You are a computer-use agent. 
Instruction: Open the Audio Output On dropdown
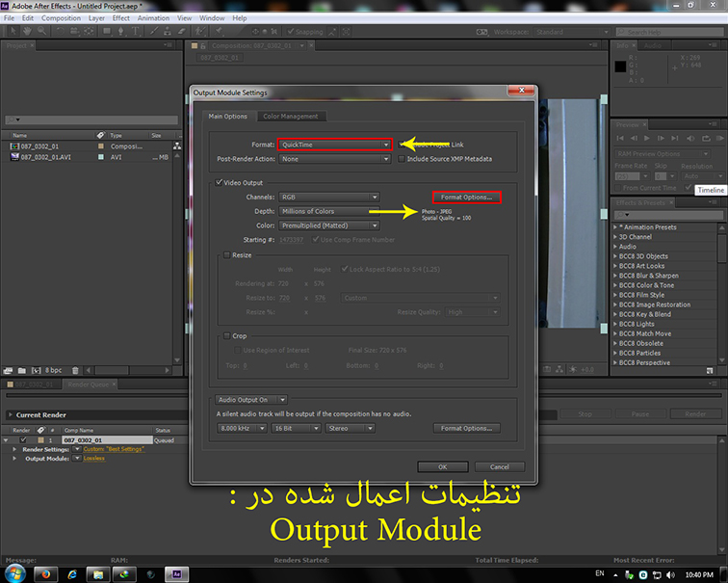pyautogui.click(x=251, y=400)
